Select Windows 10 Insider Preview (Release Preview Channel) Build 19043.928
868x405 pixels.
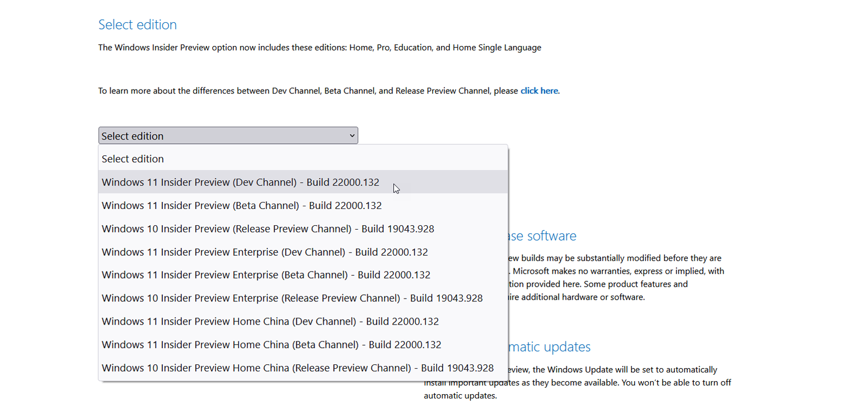303,229
